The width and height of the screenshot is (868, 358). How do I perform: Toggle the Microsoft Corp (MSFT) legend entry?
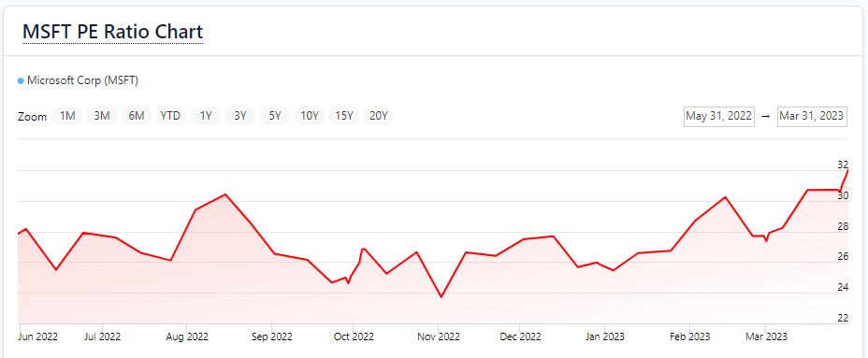tap(78, 80)
